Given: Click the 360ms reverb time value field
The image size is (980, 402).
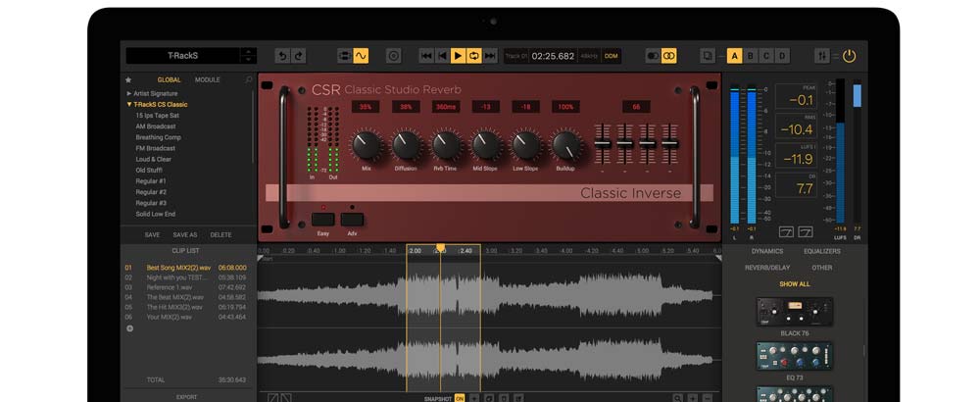Looking at the screenshot, I should [446, 107].
